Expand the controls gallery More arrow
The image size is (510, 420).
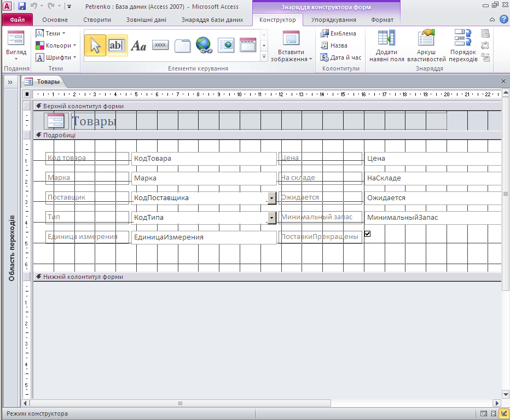(264, 57)
